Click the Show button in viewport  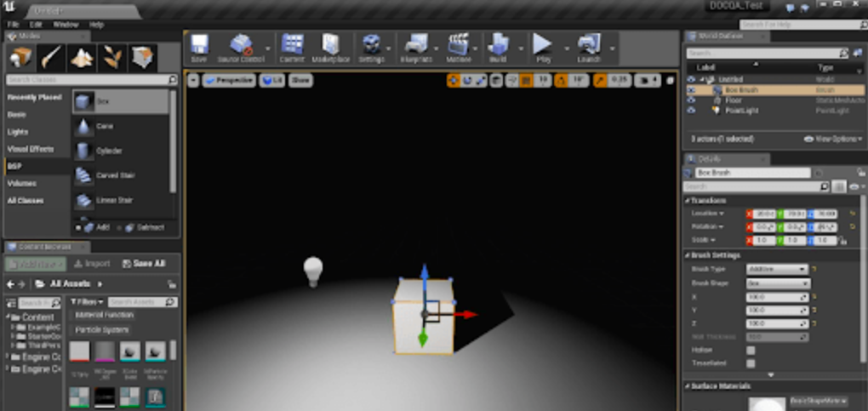(300, 80)
